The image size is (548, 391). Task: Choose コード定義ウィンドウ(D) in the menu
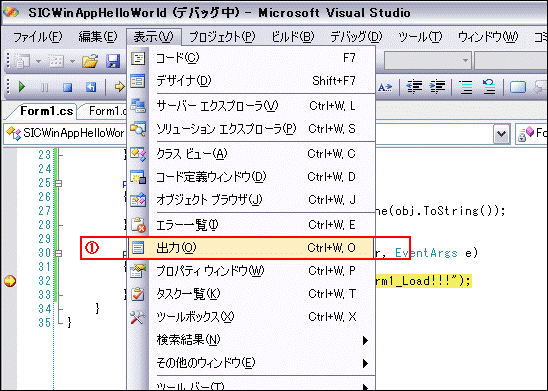tap(251, 177)
